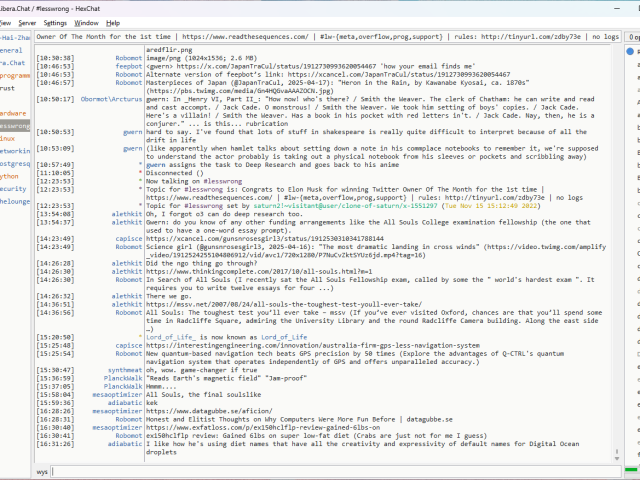Switch to the rust channel
This screenshot has height=480, width=640.
[x=8, y=88]
